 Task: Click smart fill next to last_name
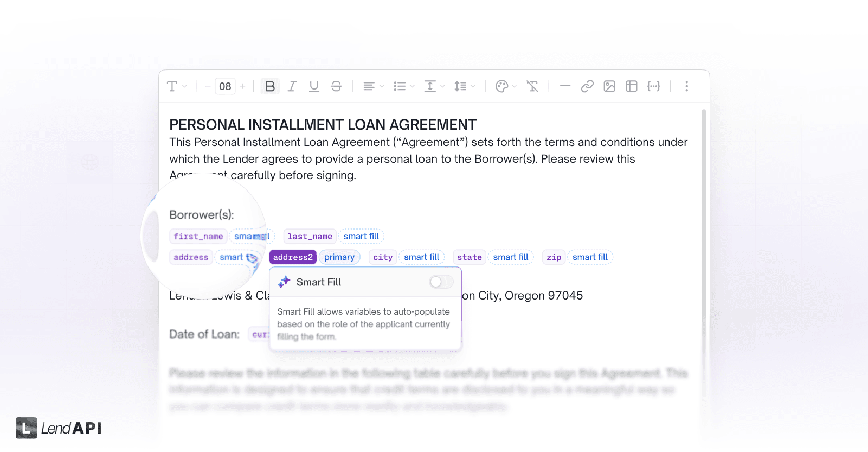361,237
